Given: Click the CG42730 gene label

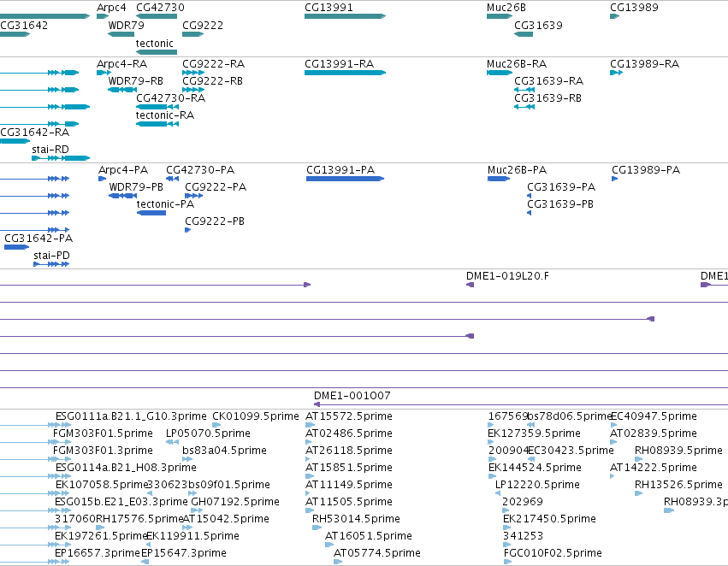Looking at the screenshot, I should point(160,8).
